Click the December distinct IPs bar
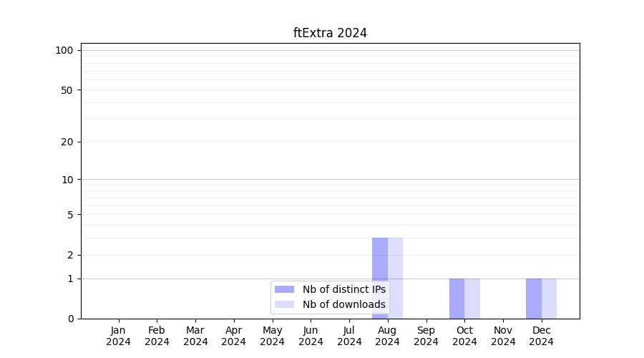The width and height of the screenshot is (644, 358). [x=534, y=299]
